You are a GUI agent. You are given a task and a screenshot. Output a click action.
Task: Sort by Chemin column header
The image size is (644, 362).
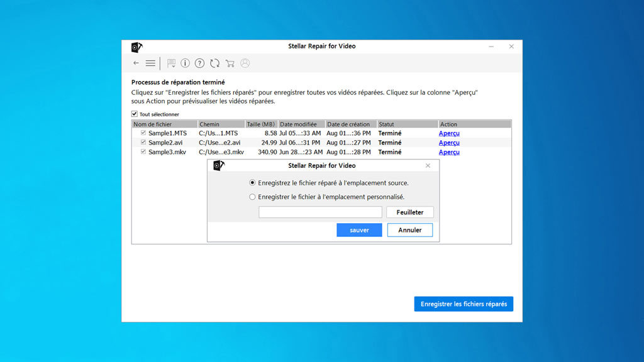pos(221,124)
